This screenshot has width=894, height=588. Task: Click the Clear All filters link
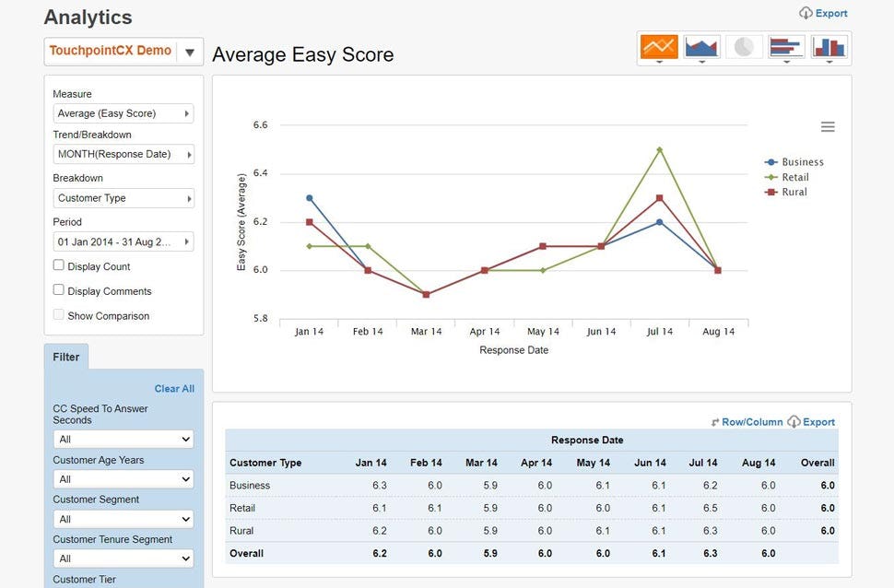174,388
